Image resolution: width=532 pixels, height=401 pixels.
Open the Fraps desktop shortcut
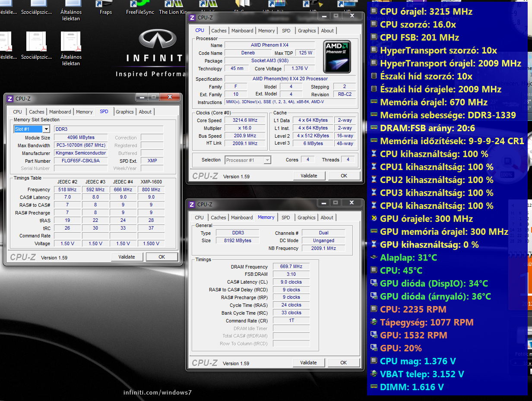(106, 8)
